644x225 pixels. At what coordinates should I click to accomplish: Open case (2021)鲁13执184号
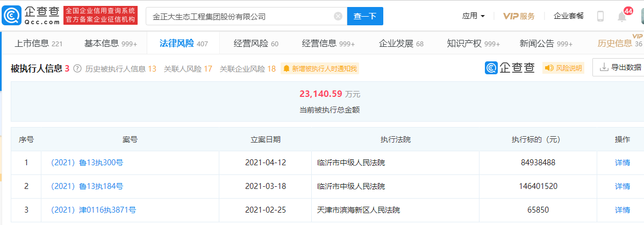(x=87, y=186)
